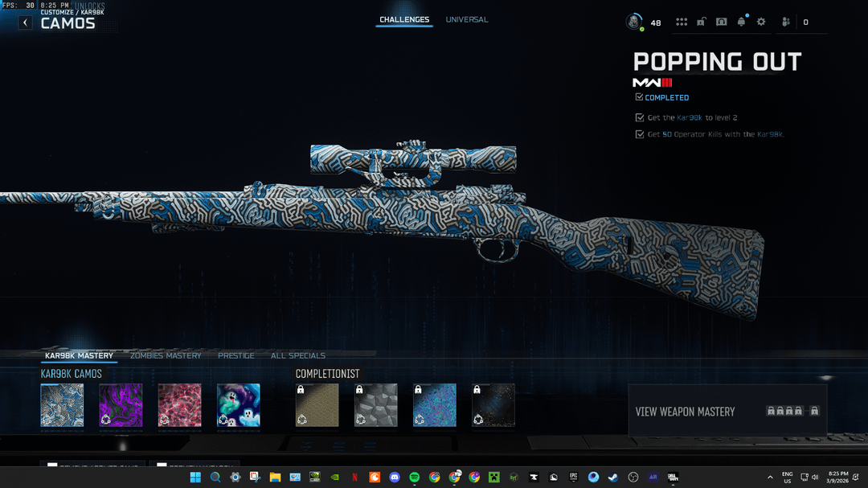Launch Spotify from the taskbar
The height and width of the screenshot is (488, 868).
click(415, 477)
